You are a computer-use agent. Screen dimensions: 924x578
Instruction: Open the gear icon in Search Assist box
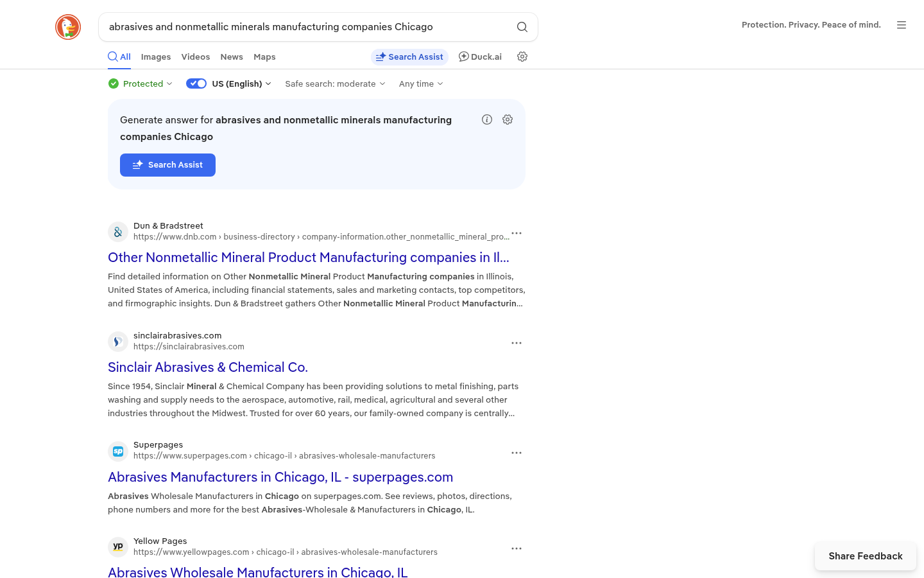(x=508, y=119)
